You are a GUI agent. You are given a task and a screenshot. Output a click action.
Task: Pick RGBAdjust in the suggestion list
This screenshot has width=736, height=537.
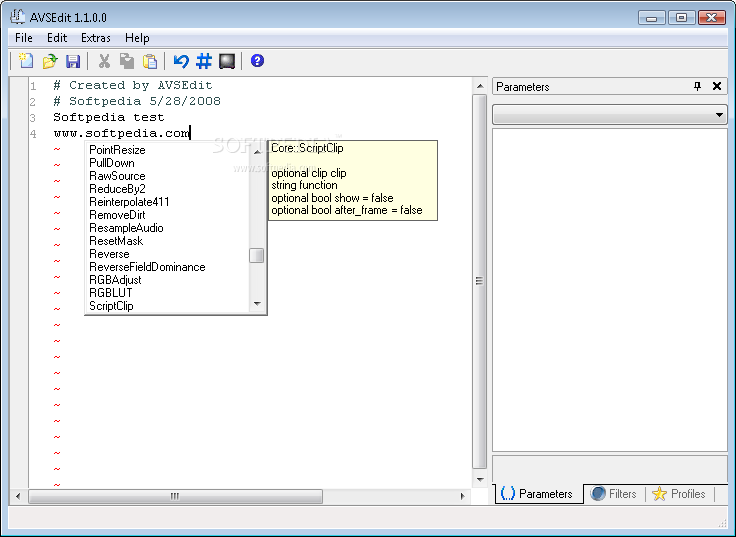[115, 280]
